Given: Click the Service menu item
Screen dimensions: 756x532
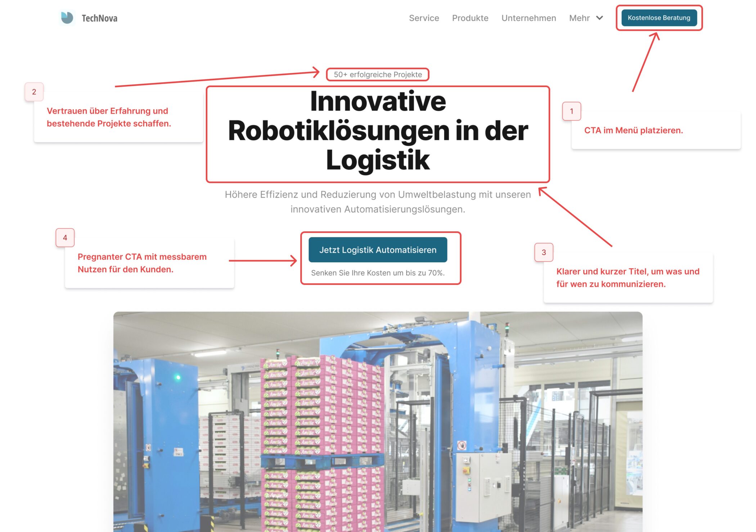Looking at the screenshot, I should (423, 17).
